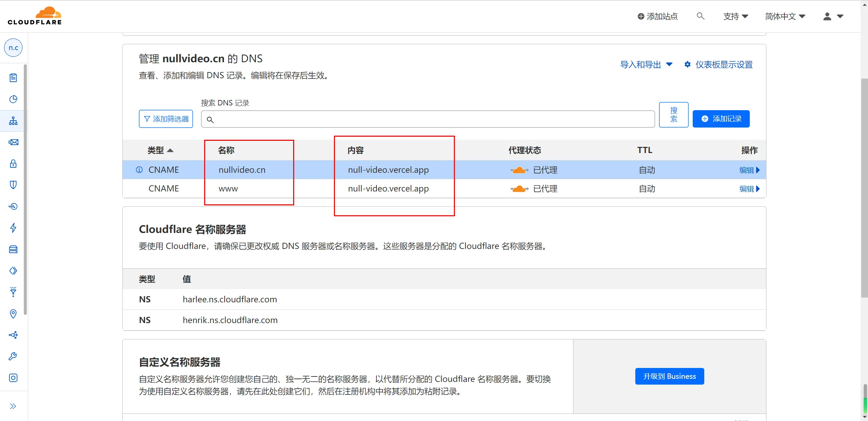
Task: Open the Support dropdown menu
Action: [x=736, y=16]
